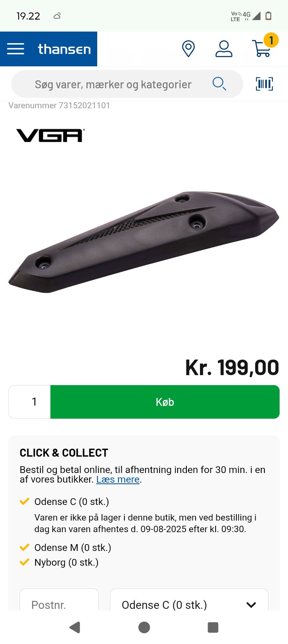Click the quantity field showing 1

coord(30,402)
